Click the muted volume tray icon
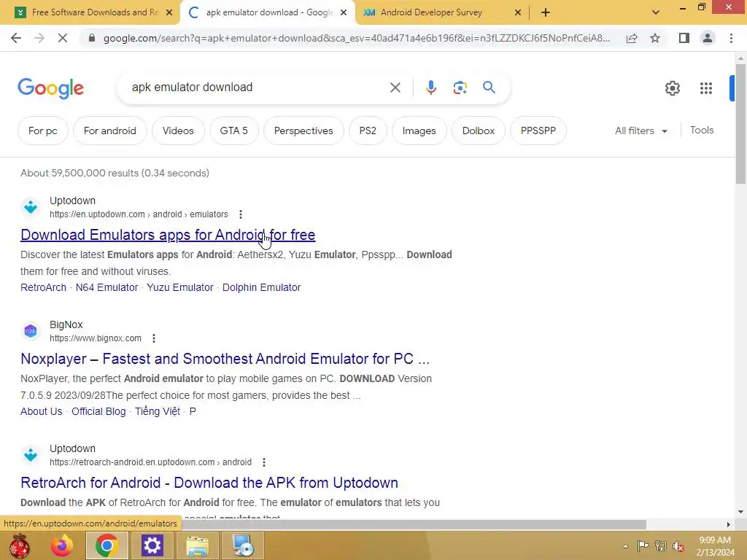747x560 pixels. coord(678,545)
